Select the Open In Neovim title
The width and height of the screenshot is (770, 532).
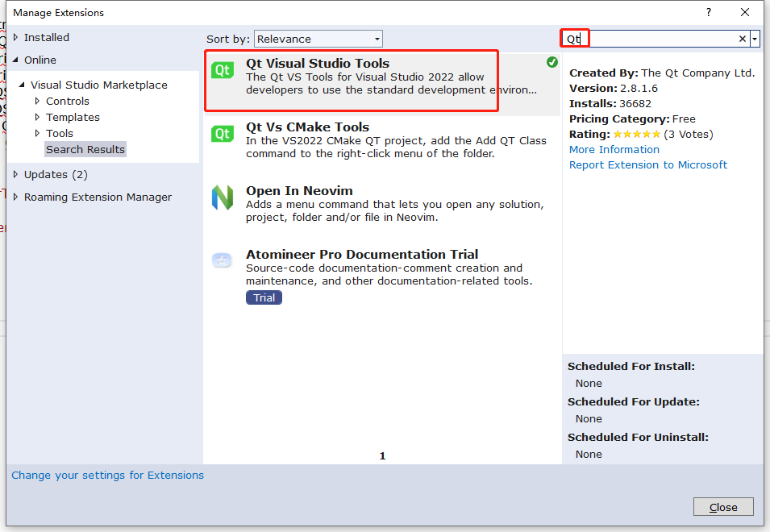point(299,191)
